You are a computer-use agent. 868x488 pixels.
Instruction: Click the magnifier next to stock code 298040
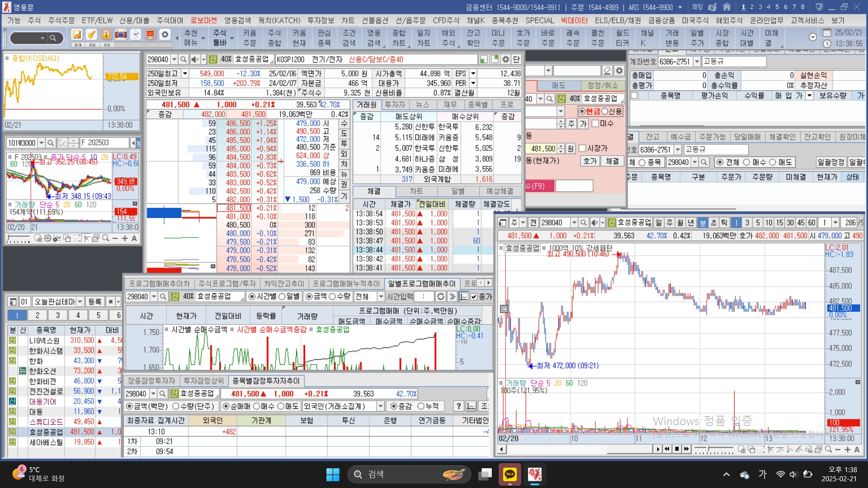tap(183, 59)
